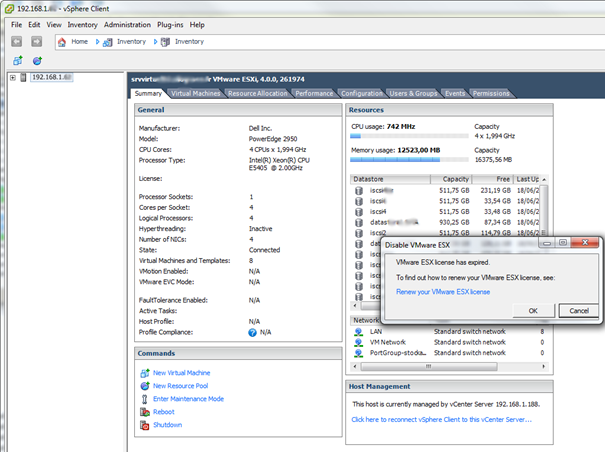
Task: Click the vSphere Client title bar icon
Action: [9, 8]
